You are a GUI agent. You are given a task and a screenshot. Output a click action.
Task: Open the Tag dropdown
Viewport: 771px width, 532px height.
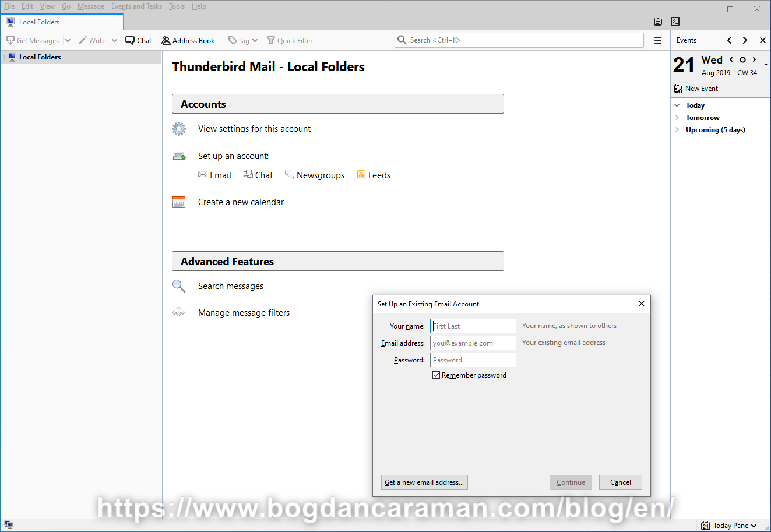click(243, 41)
